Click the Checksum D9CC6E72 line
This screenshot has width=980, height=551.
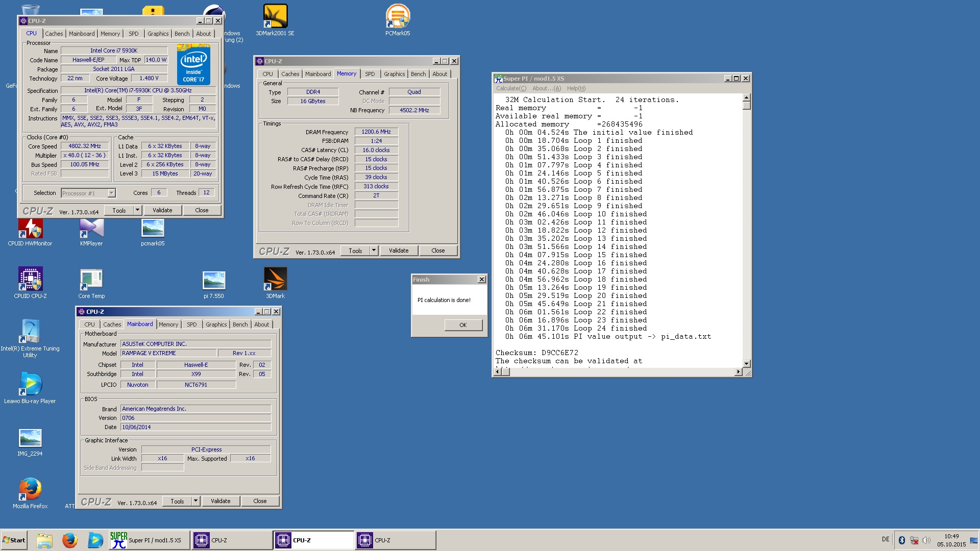(x=537, y=353)
